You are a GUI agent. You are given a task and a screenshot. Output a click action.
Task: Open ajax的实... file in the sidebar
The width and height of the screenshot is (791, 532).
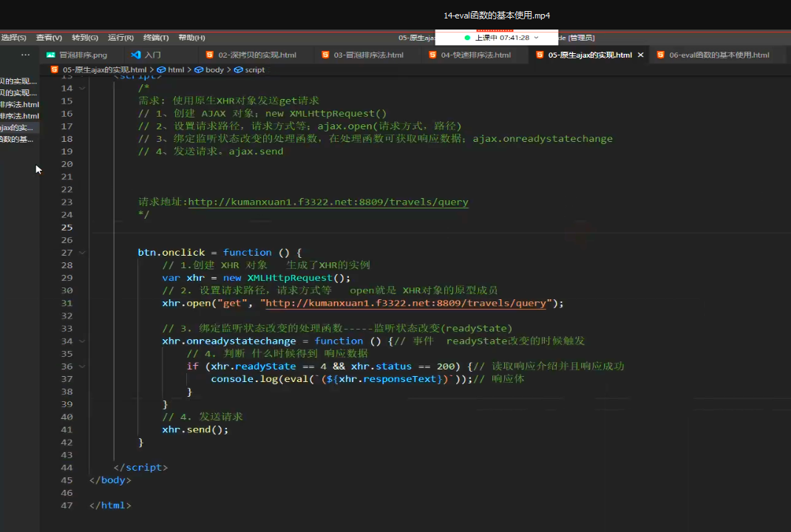click(x=17, y=128)
